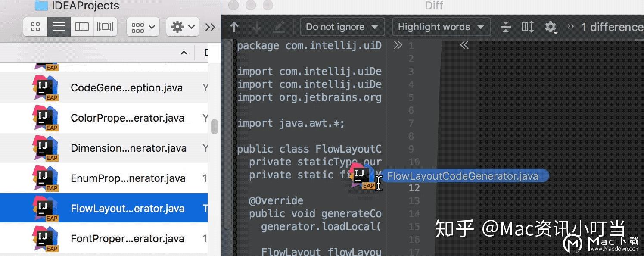Open the Finder group-by dropdown
644x256 pixels.
tap(143, 27)
